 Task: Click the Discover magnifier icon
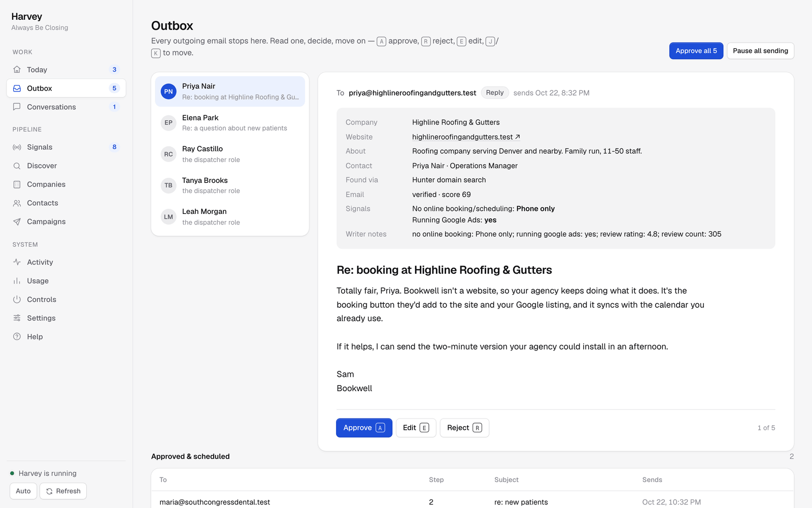[17, 166]
